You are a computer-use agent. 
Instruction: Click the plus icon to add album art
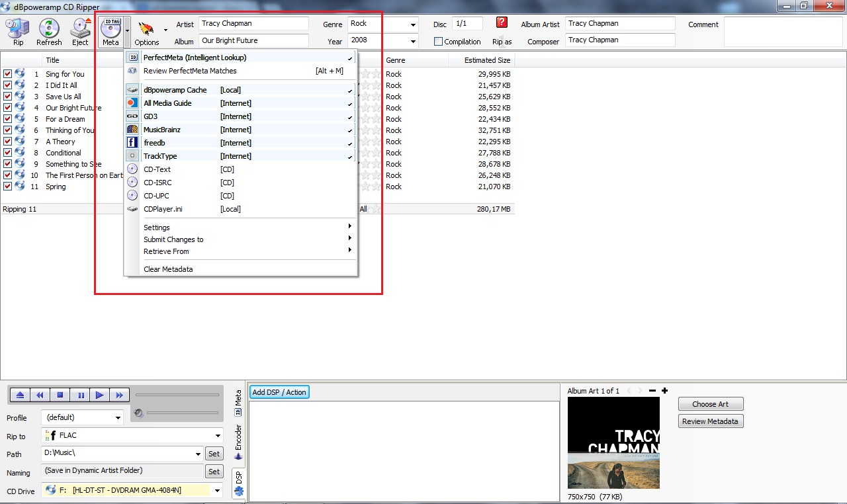[x=664, y=391]
